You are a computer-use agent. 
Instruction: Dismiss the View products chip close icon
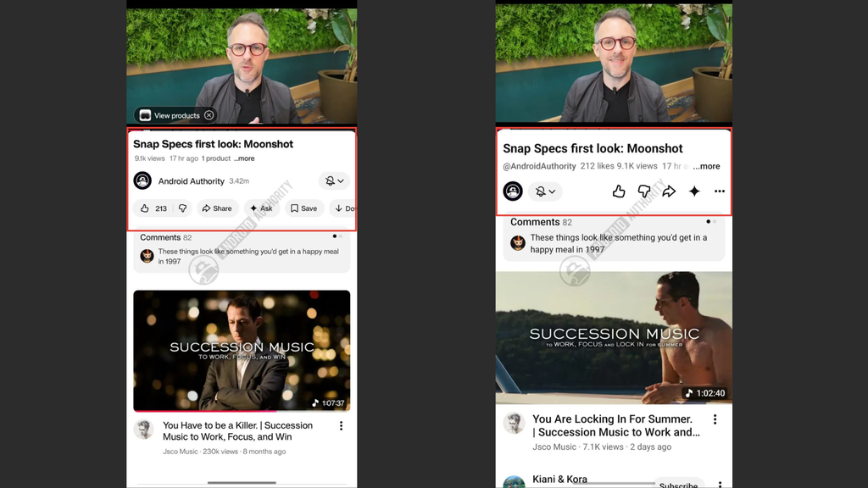pyautogui.click(x=209, y=115)
